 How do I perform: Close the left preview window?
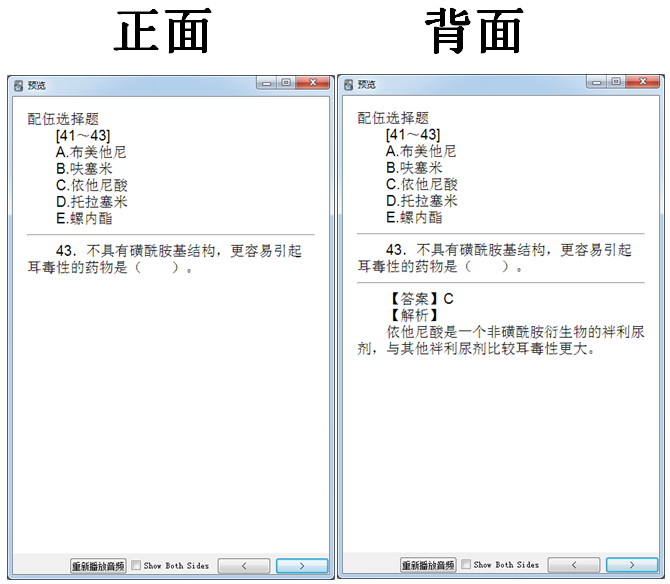(x=313, y=82)
